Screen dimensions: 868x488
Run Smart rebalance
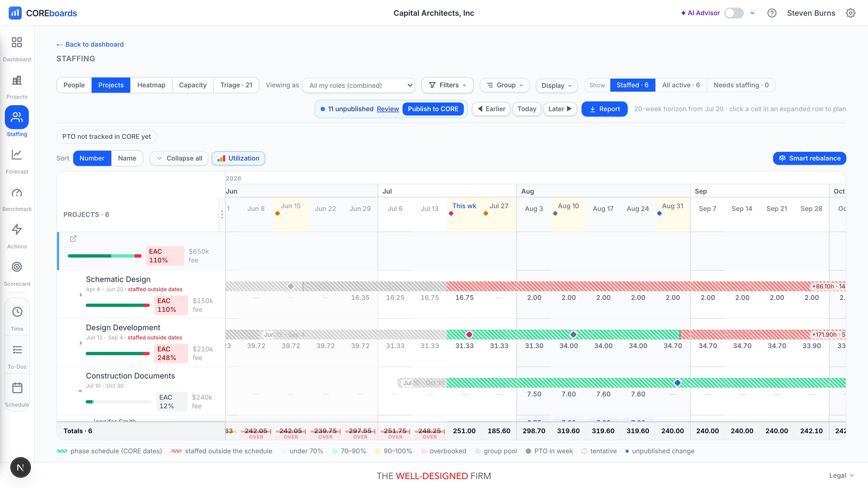(x=809, y=158)
